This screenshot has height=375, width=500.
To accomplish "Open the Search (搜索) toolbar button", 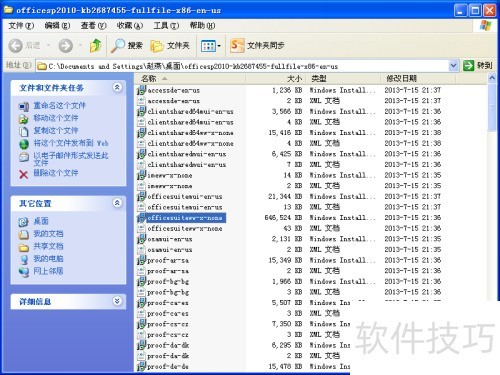I will pyautogui.click(x=127, y=45).
